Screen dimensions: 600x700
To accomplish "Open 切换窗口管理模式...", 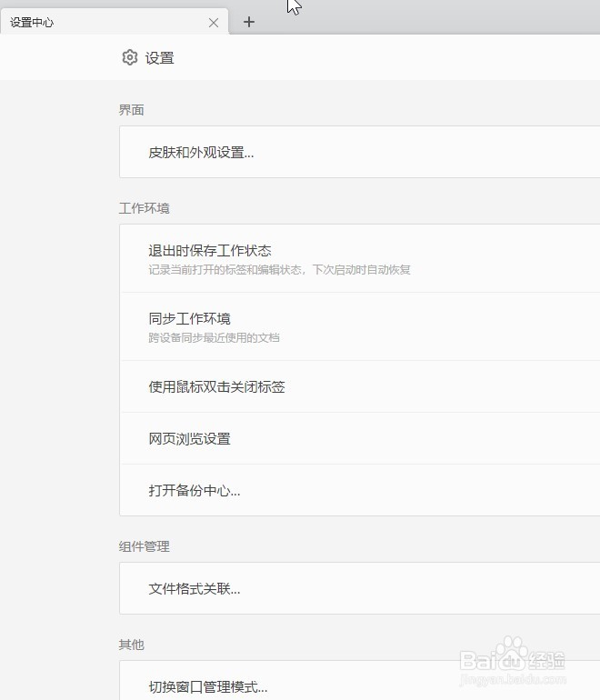I will [x=359, y=681].
